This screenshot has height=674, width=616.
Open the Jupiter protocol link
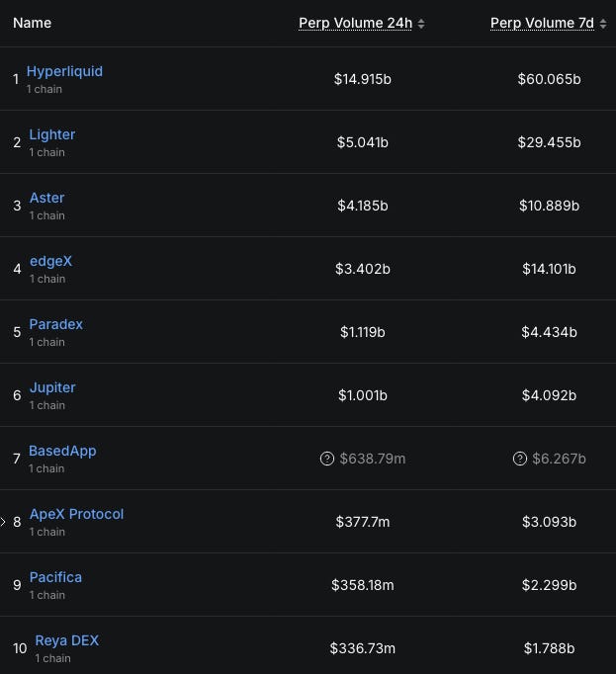[x=52, y=387]
